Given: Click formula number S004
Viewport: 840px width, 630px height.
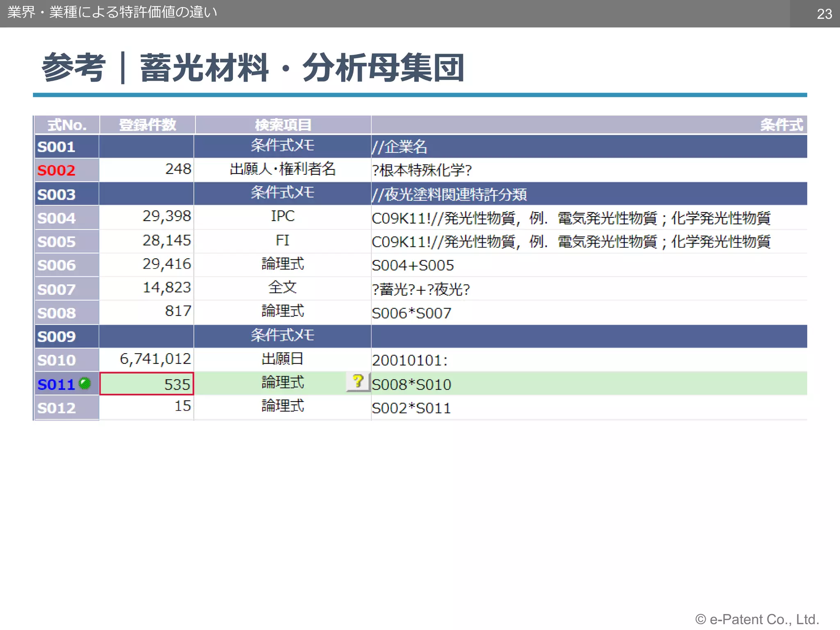Looking at the screenshot, I should pos(56,218).
